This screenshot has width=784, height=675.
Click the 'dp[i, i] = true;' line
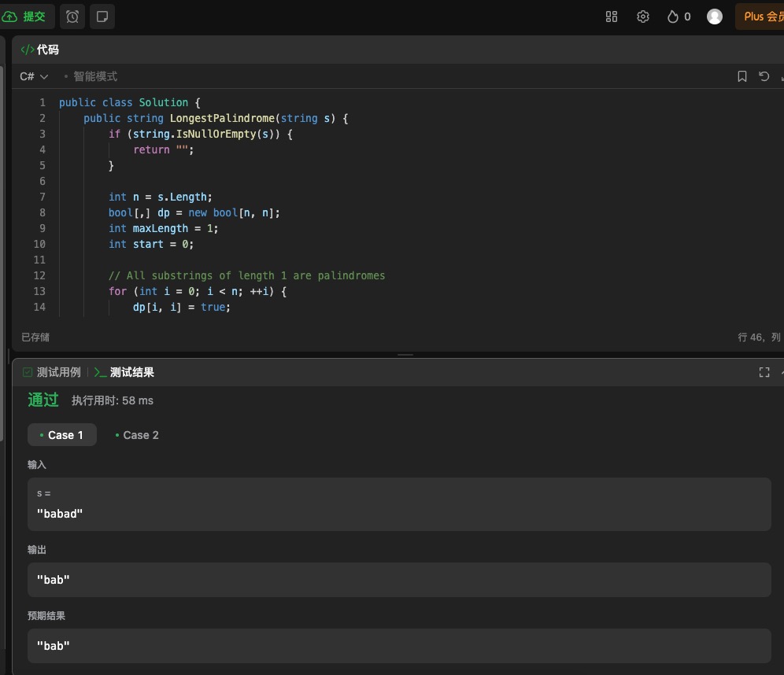pos(182,307)
